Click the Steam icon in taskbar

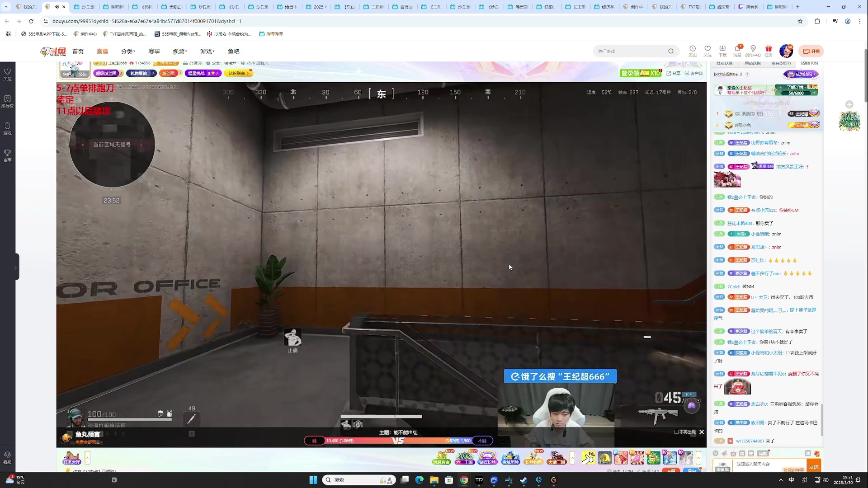524,480
